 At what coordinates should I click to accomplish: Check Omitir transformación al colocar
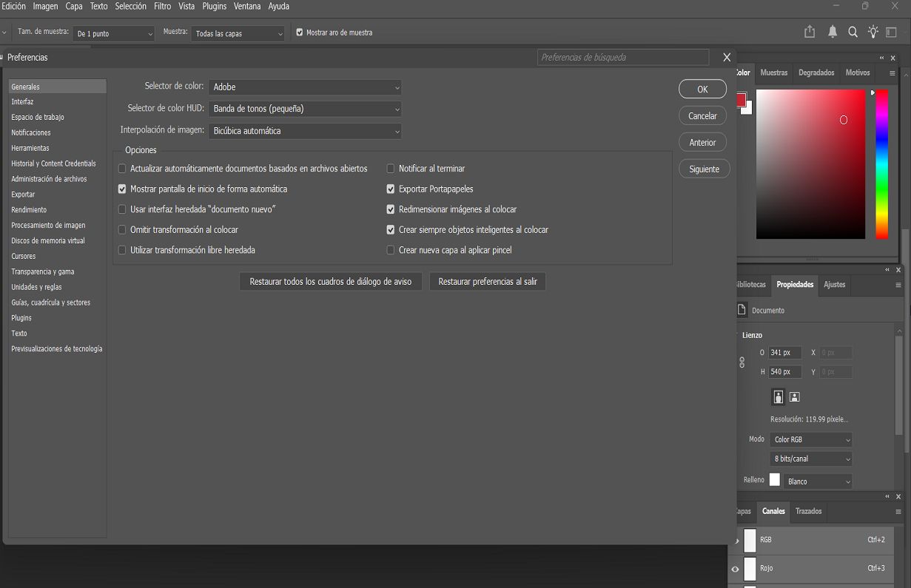pyautogui.click(x=122, y=229)
